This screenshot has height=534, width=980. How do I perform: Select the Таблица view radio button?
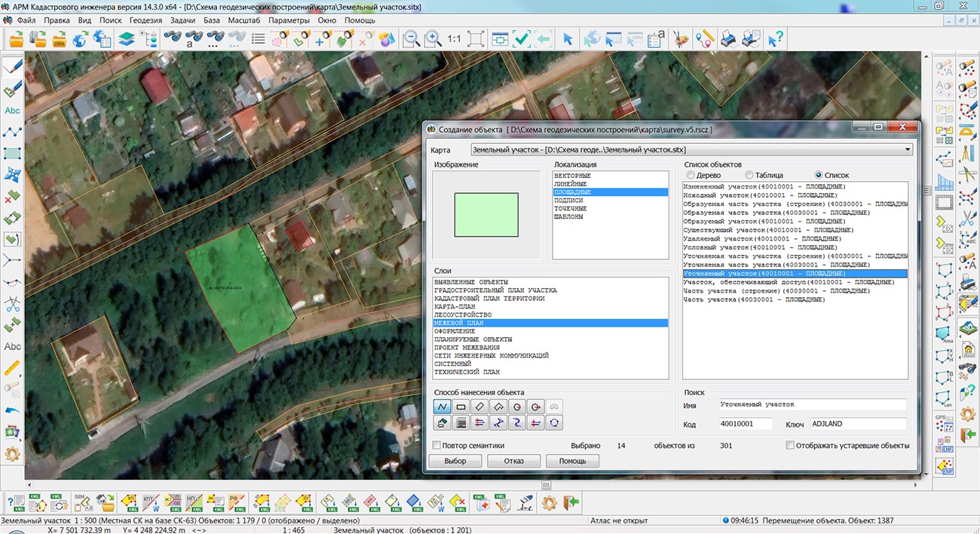click(x=749, y=175)
